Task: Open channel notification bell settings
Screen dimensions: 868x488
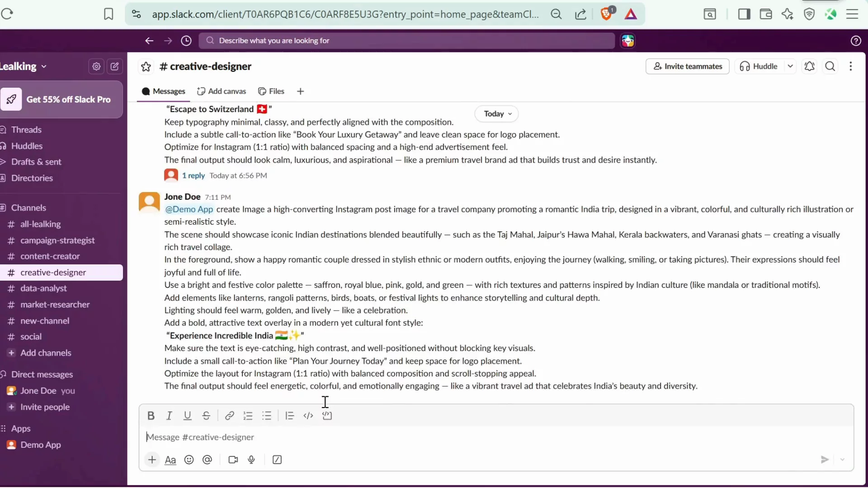Action: [809, 66]
